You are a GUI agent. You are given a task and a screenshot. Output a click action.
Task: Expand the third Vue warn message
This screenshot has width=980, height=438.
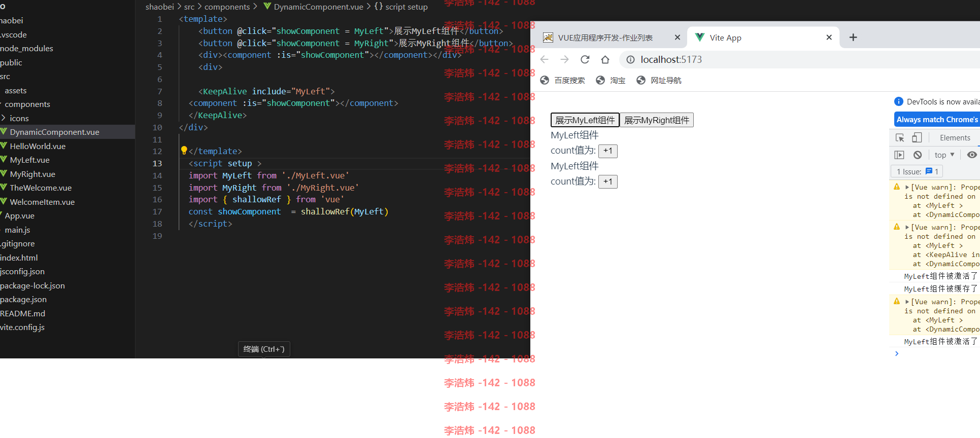coord(907,302)
